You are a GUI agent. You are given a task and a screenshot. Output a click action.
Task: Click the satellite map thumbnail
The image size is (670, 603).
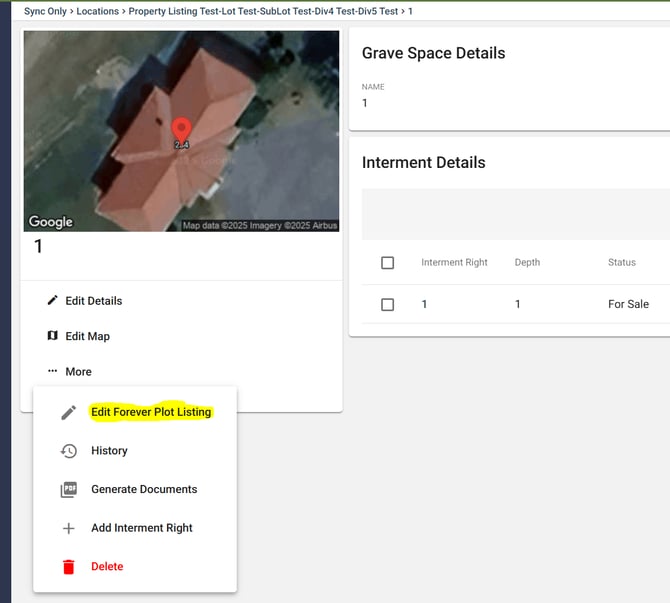click(100, 80)
